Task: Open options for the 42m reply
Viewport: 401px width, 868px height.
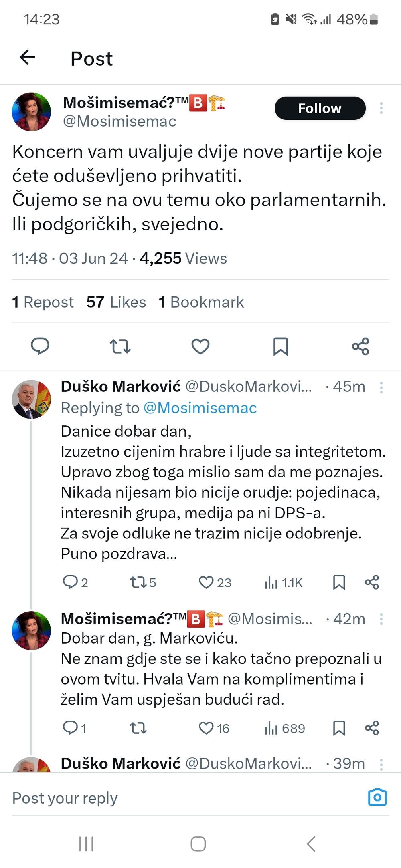Action: 381,619
